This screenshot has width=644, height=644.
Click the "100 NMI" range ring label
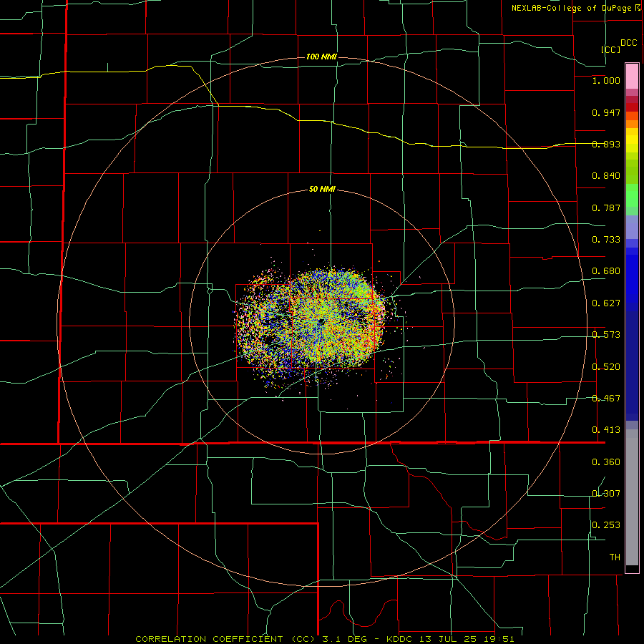tap(321, 57)
